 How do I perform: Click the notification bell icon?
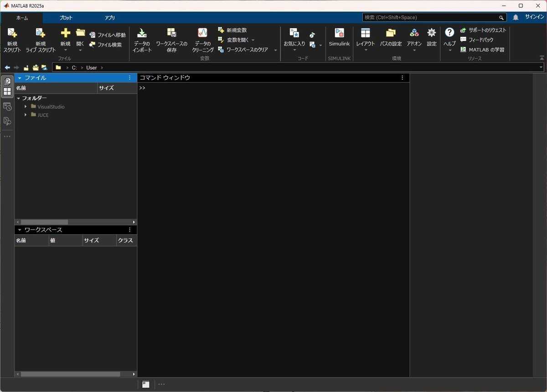[x=516, y=17]
